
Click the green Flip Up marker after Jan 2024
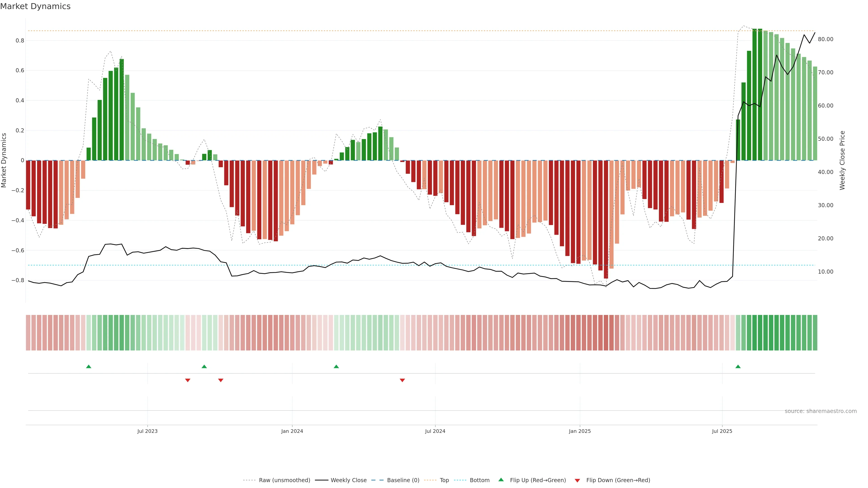[x=336, y=366]
